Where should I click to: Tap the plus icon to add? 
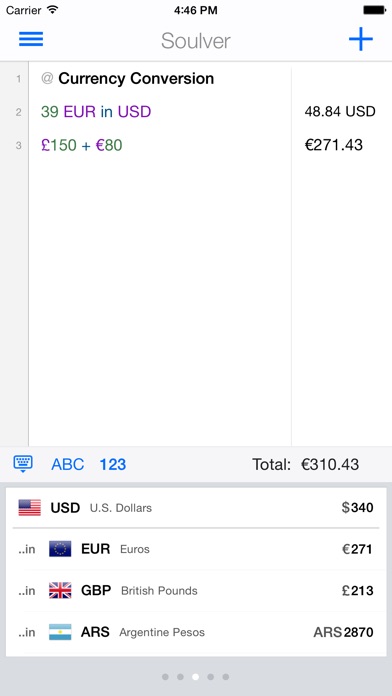click(x=360, y=39)
